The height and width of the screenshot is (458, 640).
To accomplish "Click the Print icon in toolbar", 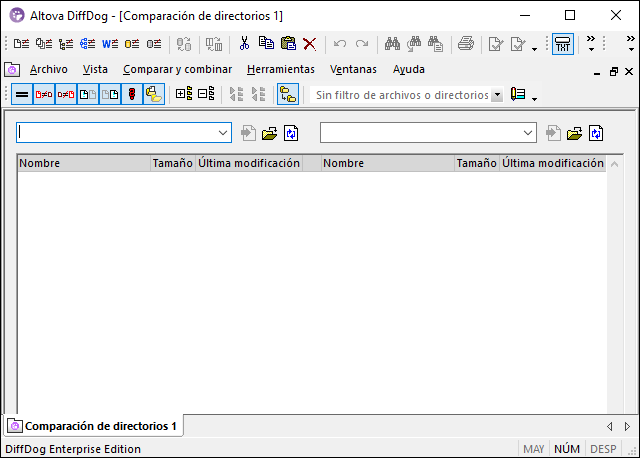I will (466, 44).
